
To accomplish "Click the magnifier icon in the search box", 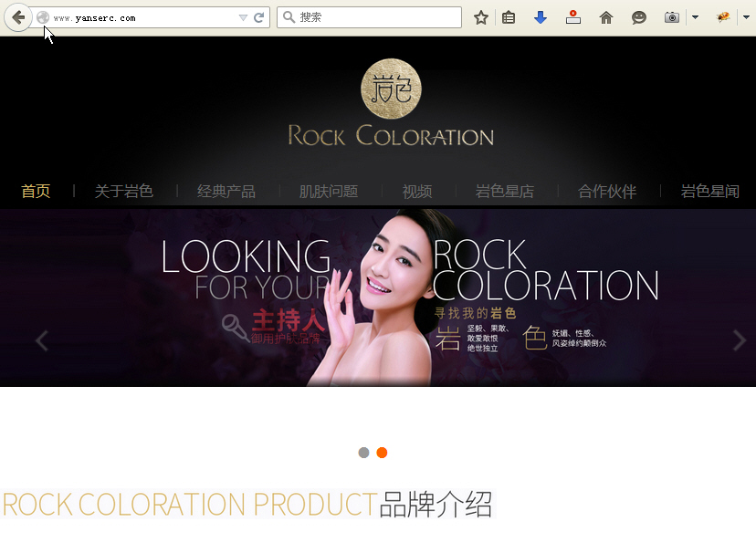I will 289,17.
